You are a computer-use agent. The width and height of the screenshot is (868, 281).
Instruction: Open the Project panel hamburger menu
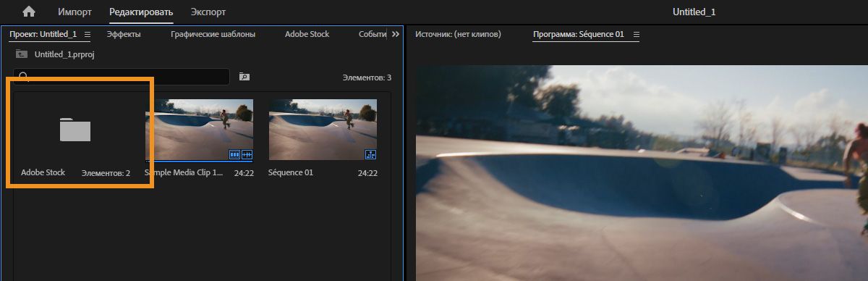88,34
